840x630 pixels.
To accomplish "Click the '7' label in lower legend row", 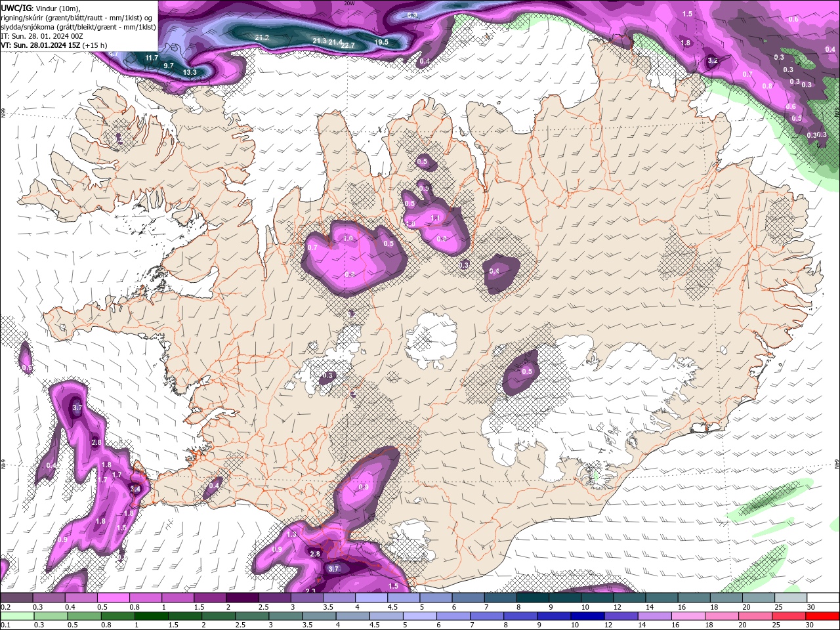I will 472,625.
